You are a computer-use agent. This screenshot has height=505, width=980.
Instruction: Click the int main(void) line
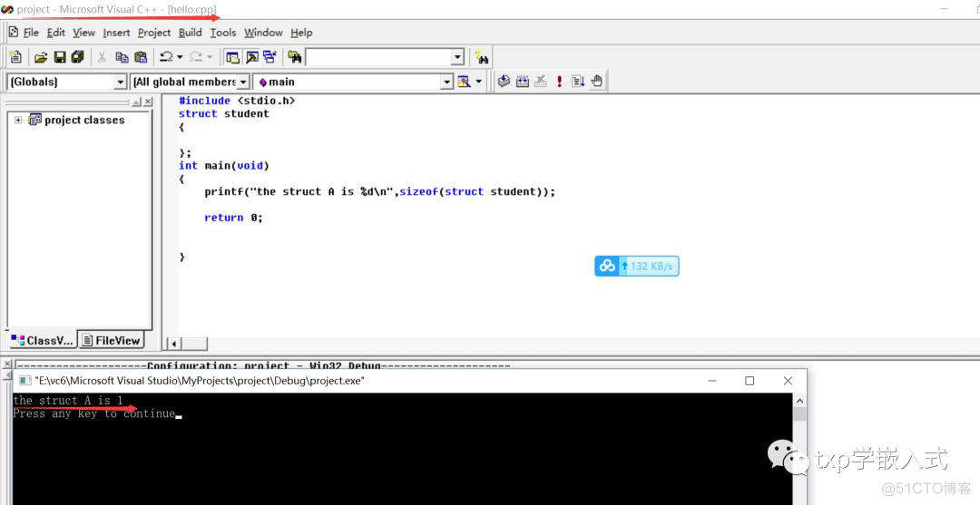(224, 165)
